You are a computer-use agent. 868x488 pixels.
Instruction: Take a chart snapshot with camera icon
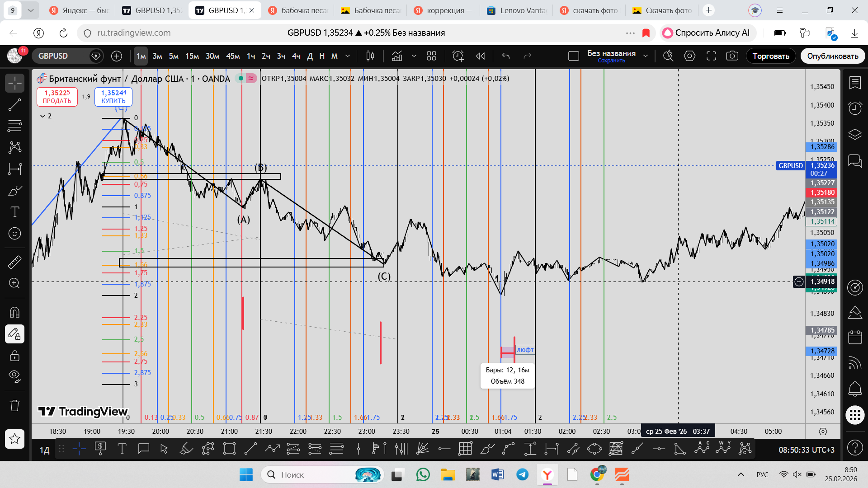pos(732,56)
